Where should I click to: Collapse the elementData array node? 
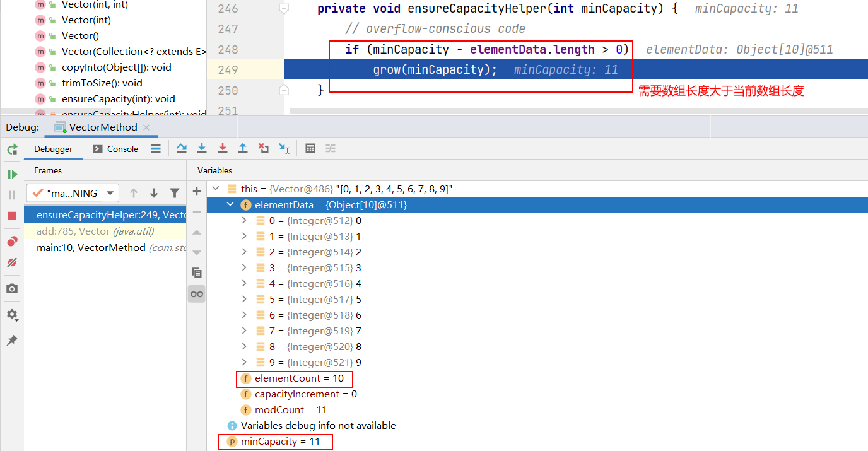[x=230, y=204]
